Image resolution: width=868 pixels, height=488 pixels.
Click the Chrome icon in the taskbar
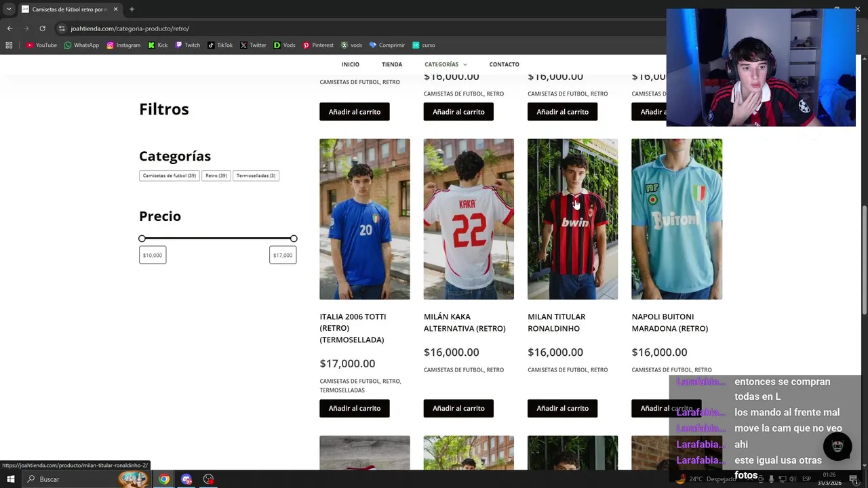coord(164,479)
